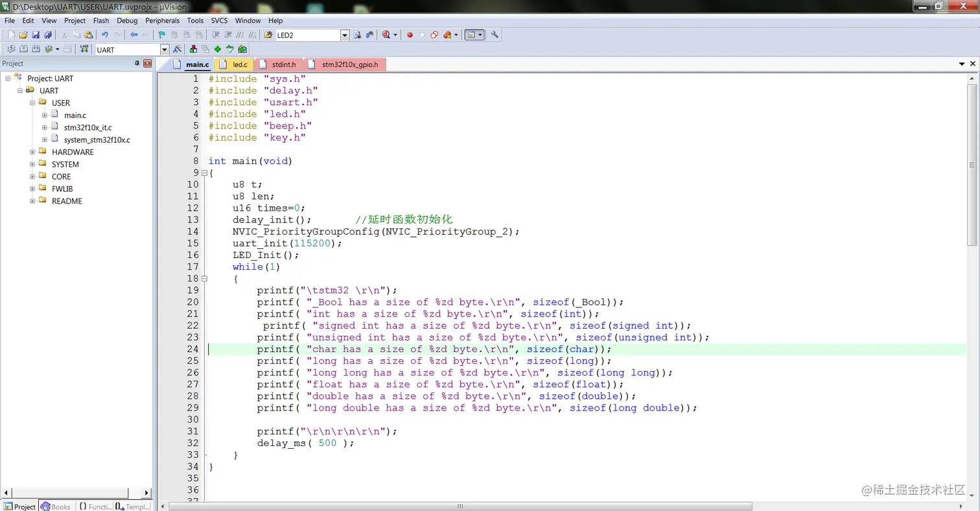Viewport: 980px width, 511px height.
Task: Click the Project panel horizontal scrollbar right arrow
Action: (x=147, y=493)
